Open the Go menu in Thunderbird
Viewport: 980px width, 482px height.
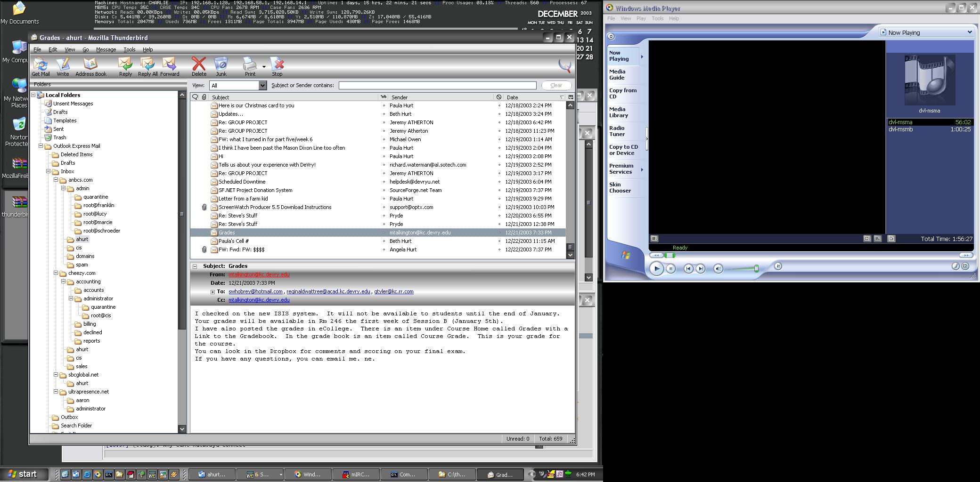click(x=85, y=49)
